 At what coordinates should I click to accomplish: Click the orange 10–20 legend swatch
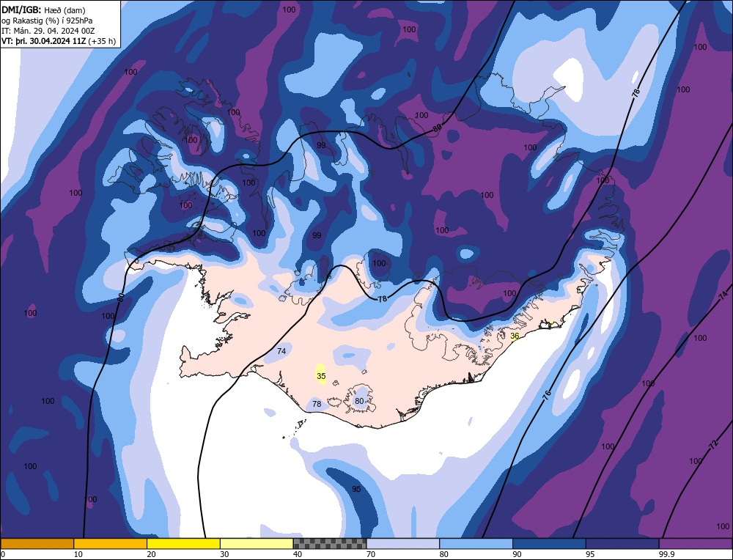point(111,544)
